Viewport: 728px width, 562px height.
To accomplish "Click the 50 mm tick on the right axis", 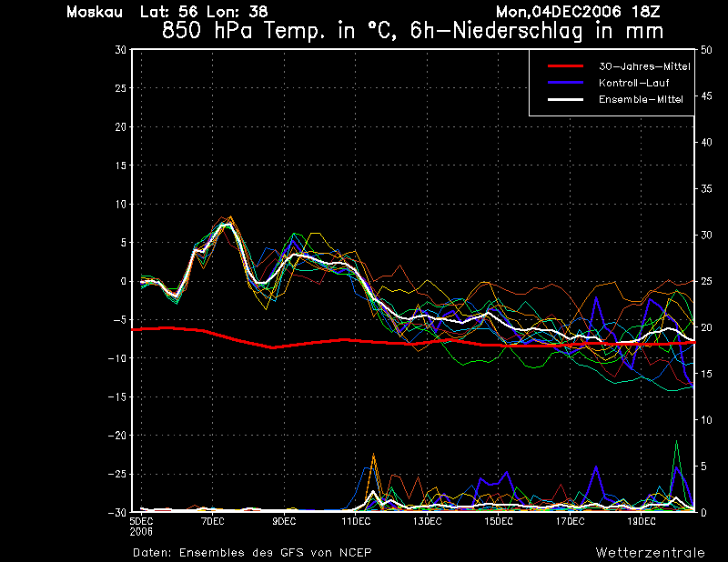I will click(707, 50).
